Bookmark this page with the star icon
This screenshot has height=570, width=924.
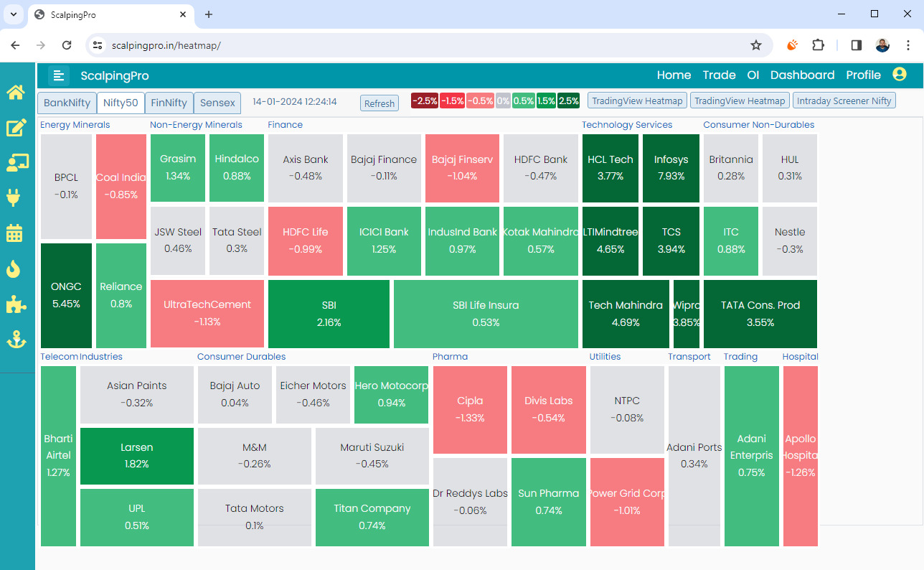(755, 45)
